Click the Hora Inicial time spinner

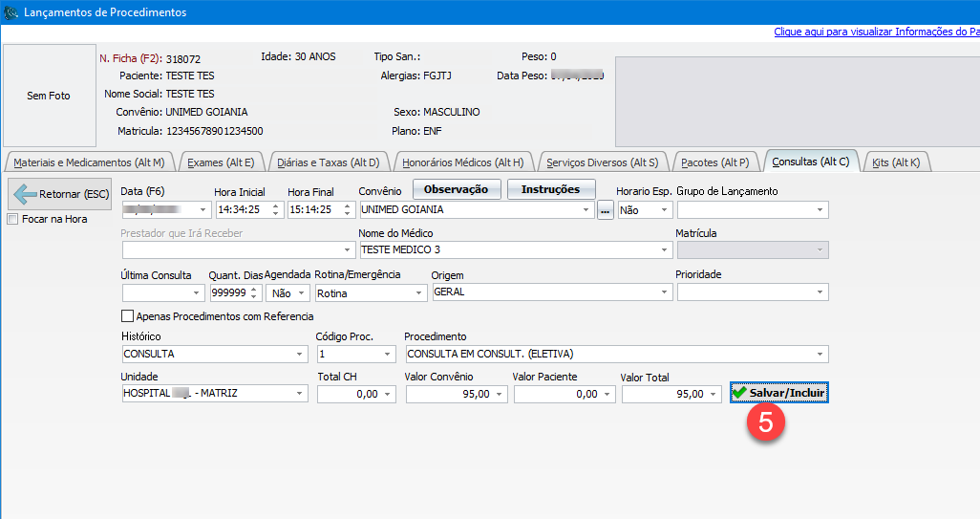pos(277,209)
